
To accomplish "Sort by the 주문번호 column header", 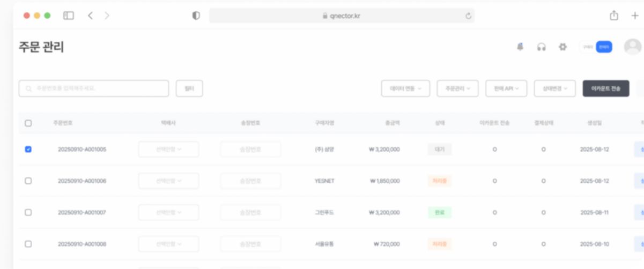I will click(63, 123).
